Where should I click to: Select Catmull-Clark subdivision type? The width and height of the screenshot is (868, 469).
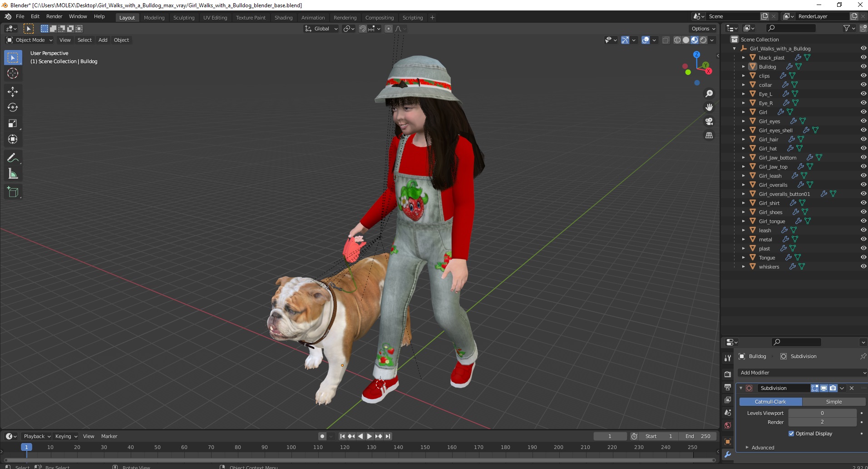pos(770,402)
